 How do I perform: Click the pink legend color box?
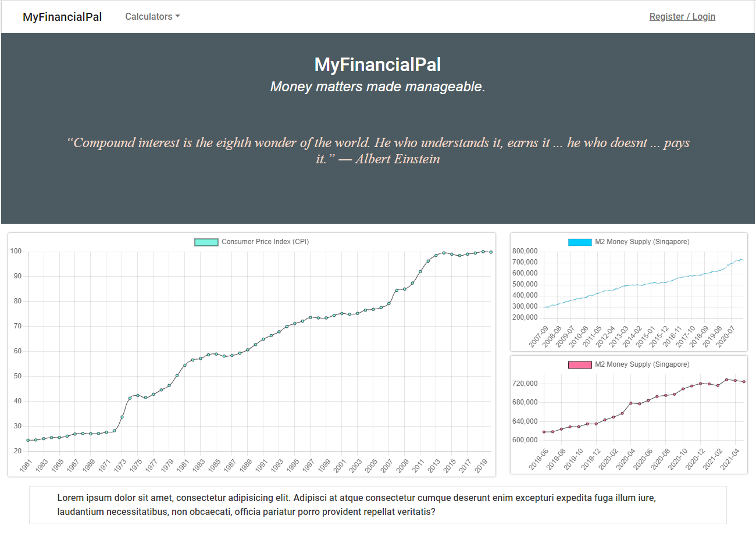579,365
